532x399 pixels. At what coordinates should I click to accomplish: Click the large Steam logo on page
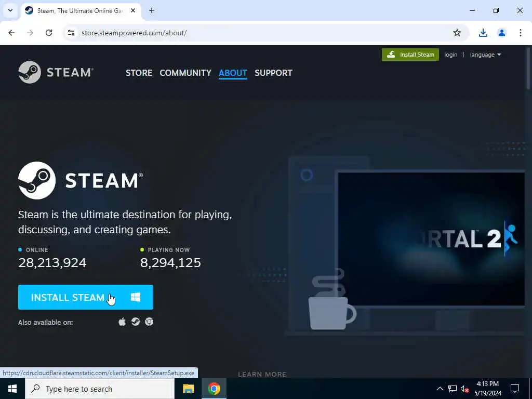point(81,180)
